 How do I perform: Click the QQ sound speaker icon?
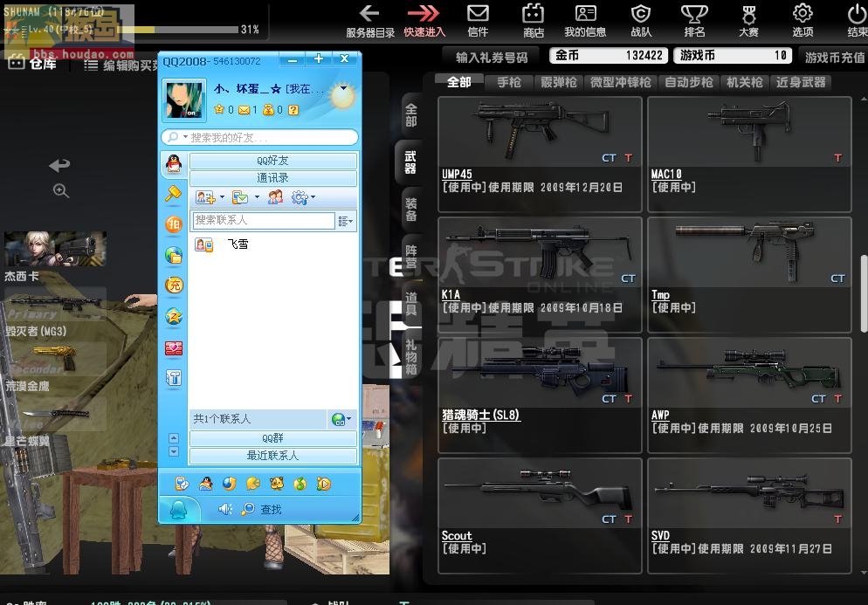coord(224,509)
